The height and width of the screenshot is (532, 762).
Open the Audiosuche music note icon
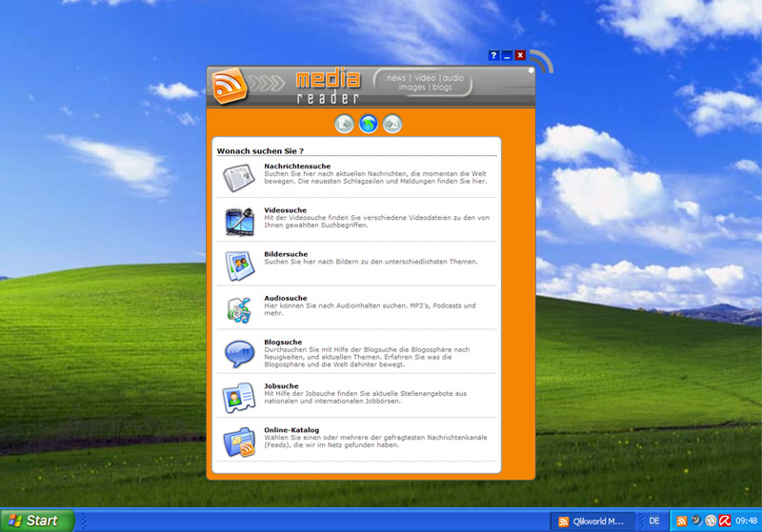(238, 308)
